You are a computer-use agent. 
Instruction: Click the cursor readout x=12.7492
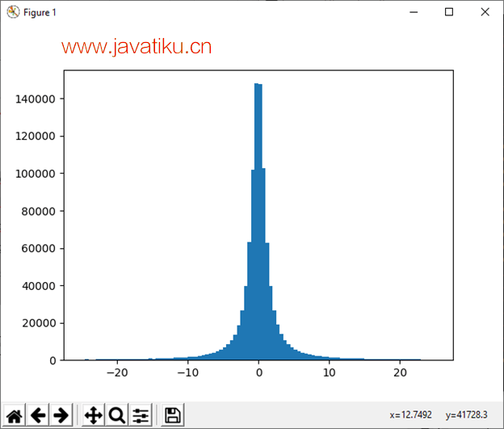[411, 415]
